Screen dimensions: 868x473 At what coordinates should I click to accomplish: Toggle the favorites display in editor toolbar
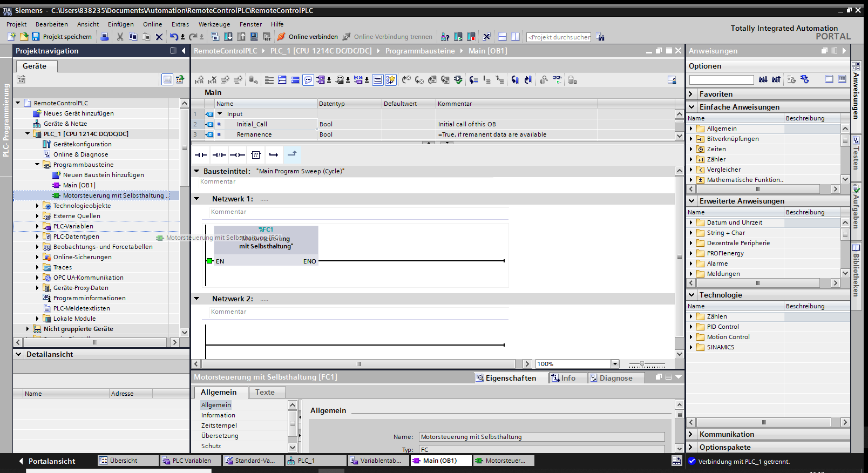pos(391,80)
